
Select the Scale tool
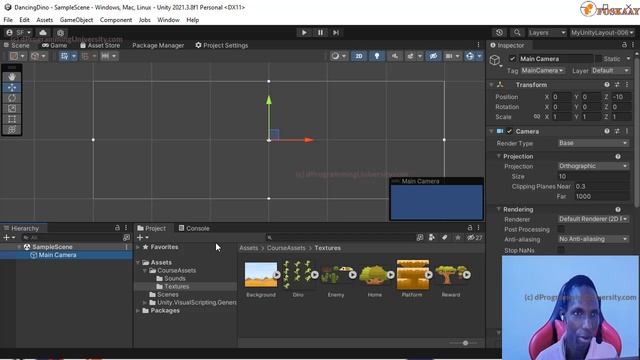[12, 109]
